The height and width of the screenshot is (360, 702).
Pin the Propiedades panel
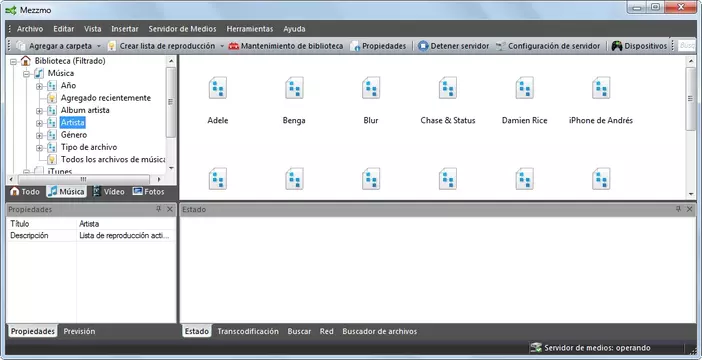coord(158,209)
